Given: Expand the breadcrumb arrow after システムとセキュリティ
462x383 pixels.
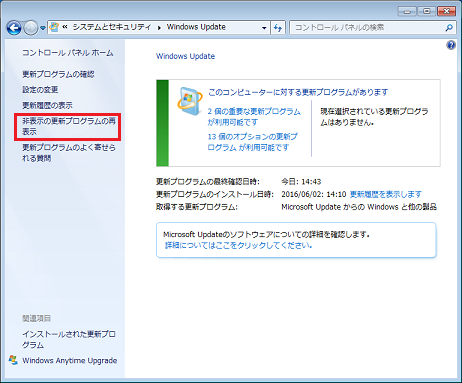Looking at the screenshot, I should [x=159, y=28].
